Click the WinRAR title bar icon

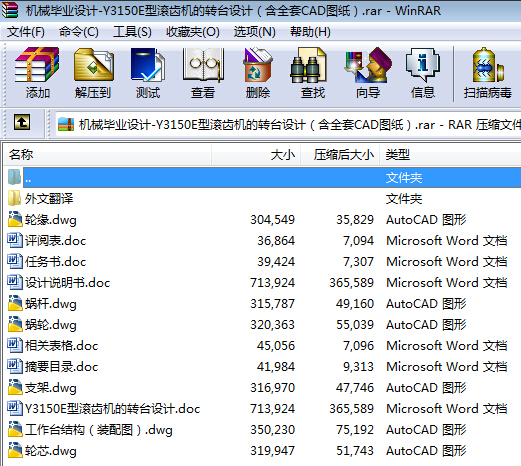click(x=9, y=10)
